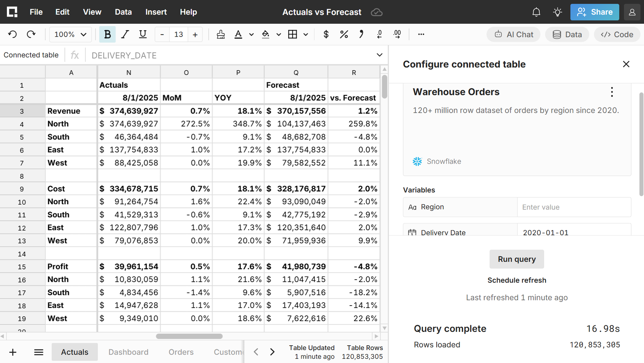Click the paint format brush icon
This screenshot has width=644, height=363.
[221, 34]
